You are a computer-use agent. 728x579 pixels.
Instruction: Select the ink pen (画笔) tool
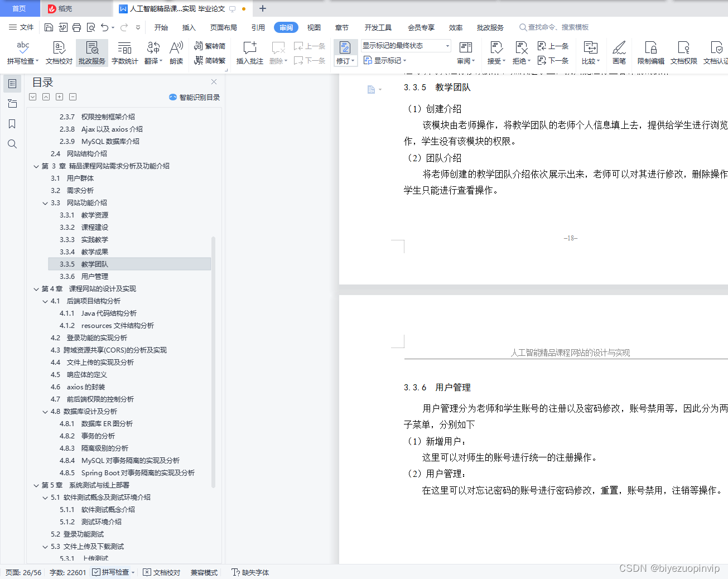(x=619, y=53)
